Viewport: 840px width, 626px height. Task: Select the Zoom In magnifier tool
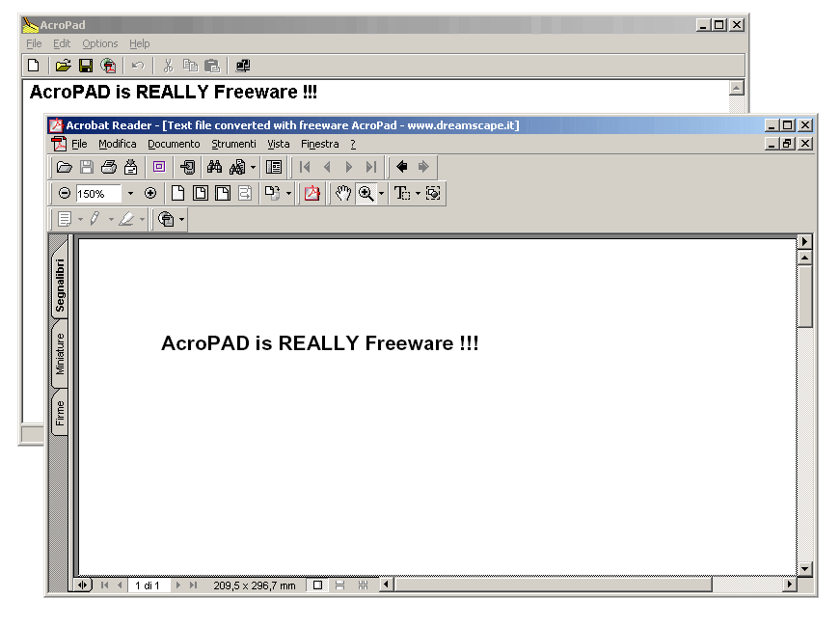tap(366, 193)
